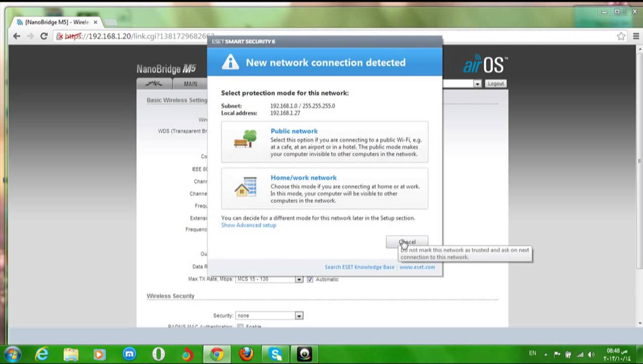
Task: Open a new Chrome tab
Action: [x=110, y=22]
